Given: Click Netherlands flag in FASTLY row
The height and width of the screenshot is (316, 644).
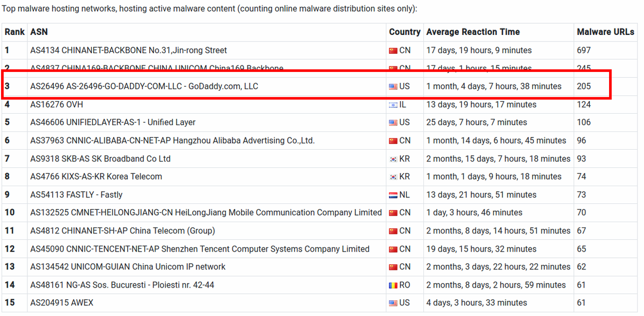Looking at the screenshot, I should (393, 195).
